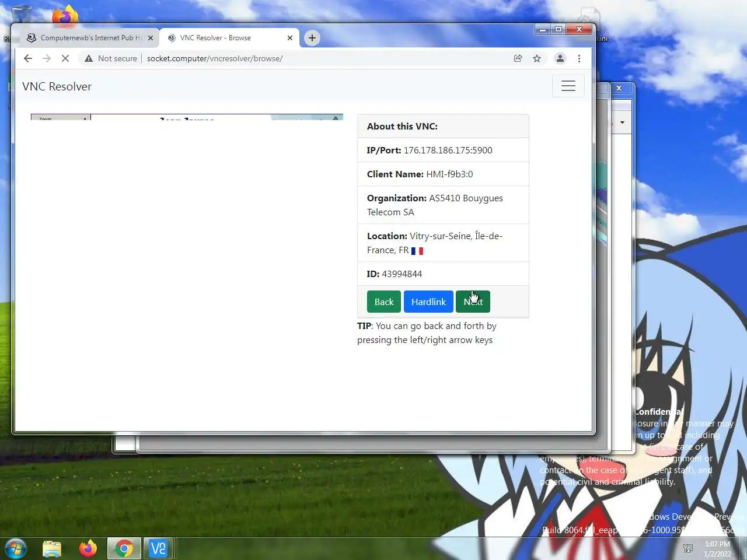Image resolution: width=747 pixels, height=560 pixels.
Task: Open the Firefox desktop shortcut
Action: [x=65, y=15]
